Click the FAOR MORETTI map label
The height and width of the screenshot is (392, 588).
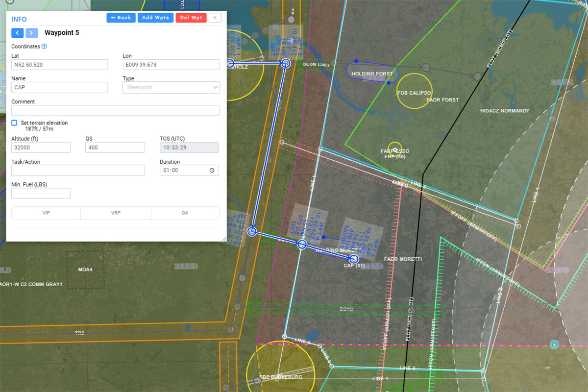pyautogui.click(x=403, y=259)
